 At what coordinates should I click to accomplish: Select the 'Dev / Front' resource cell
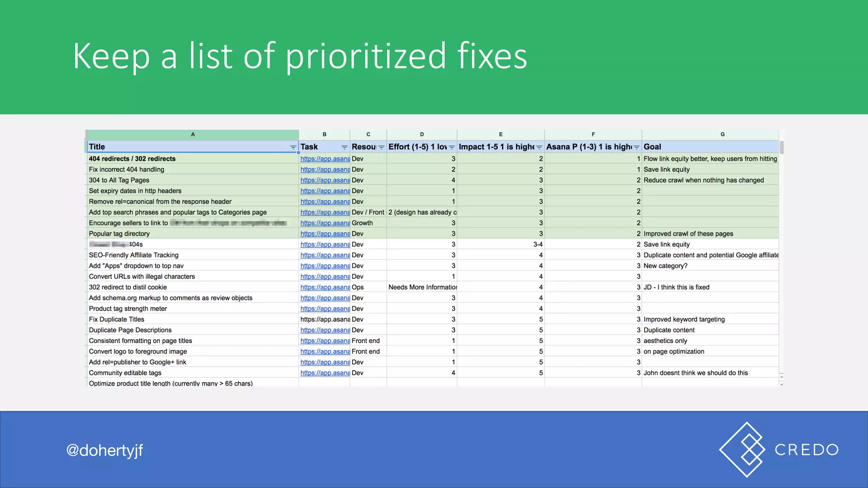coord(368,212)
